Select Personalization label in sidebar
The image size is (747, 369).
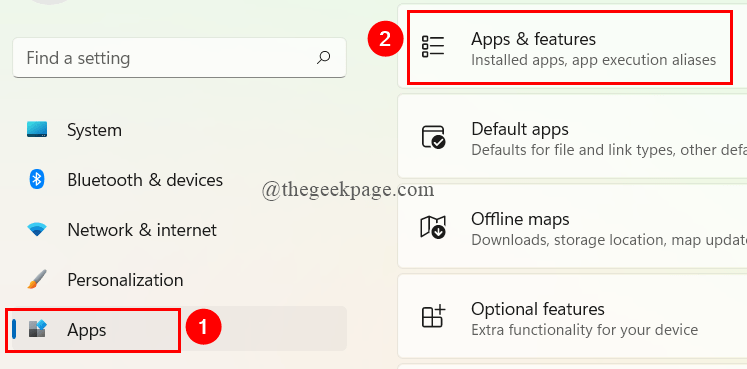click(x=125, y=279)
